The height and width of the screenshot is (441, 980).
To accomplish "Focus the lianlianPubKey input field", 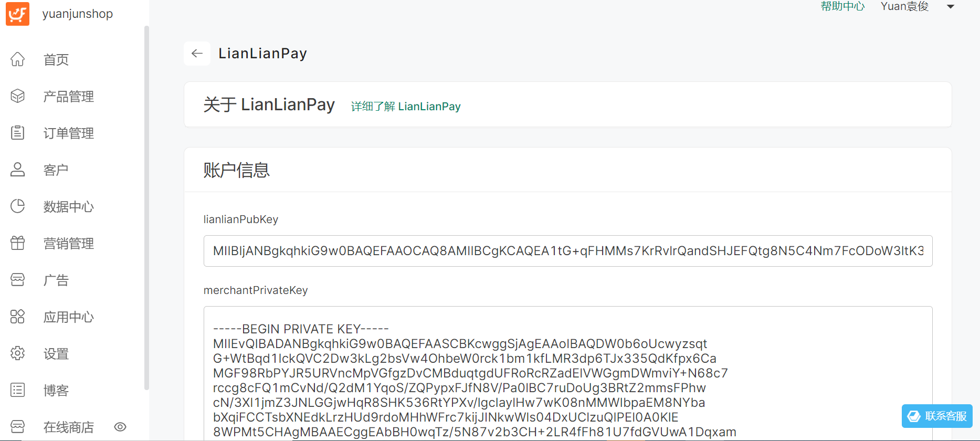I will pos(568,251).
